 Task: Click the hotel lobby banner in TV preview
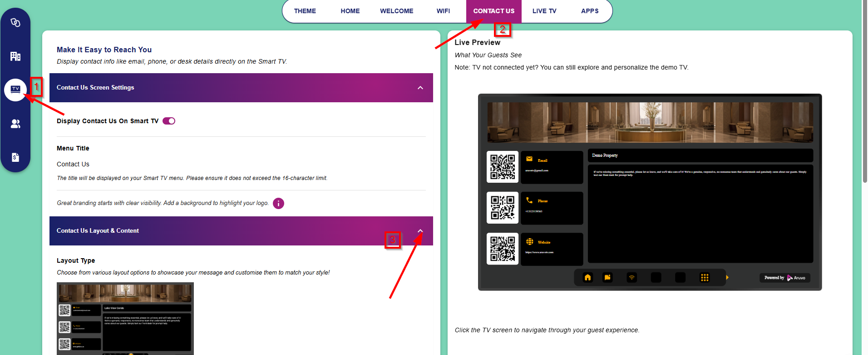[650, 122]
